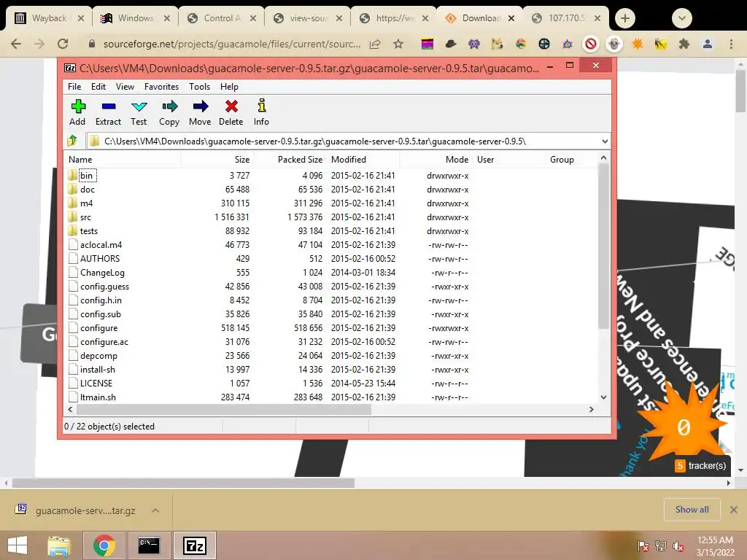The image size is (747, 560).
Task: Open File Explorer from the taskbar
Action: click(x=59, y=545)
